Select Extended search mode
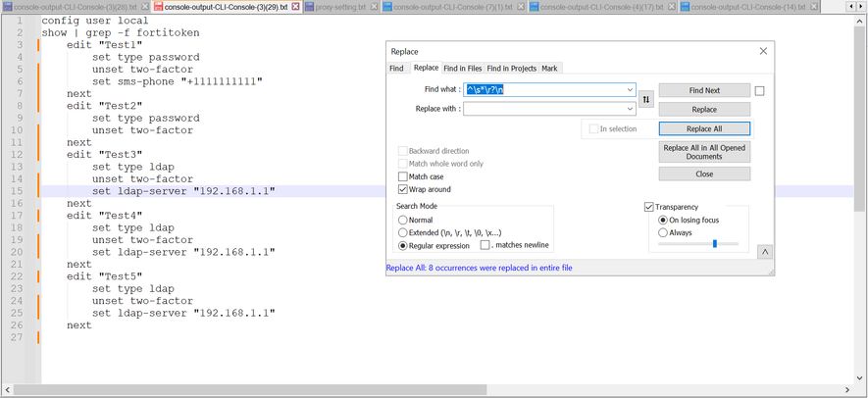 click(x=403, y=232)
